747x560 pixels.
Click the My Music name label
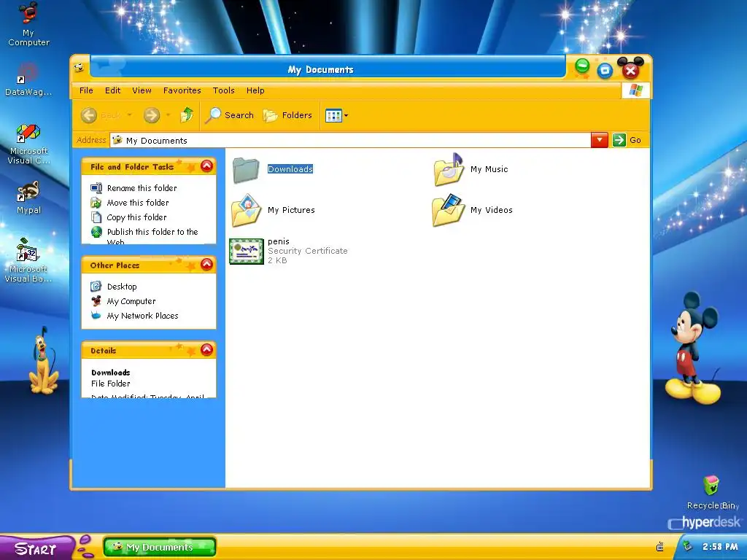[x=489, y=169]
